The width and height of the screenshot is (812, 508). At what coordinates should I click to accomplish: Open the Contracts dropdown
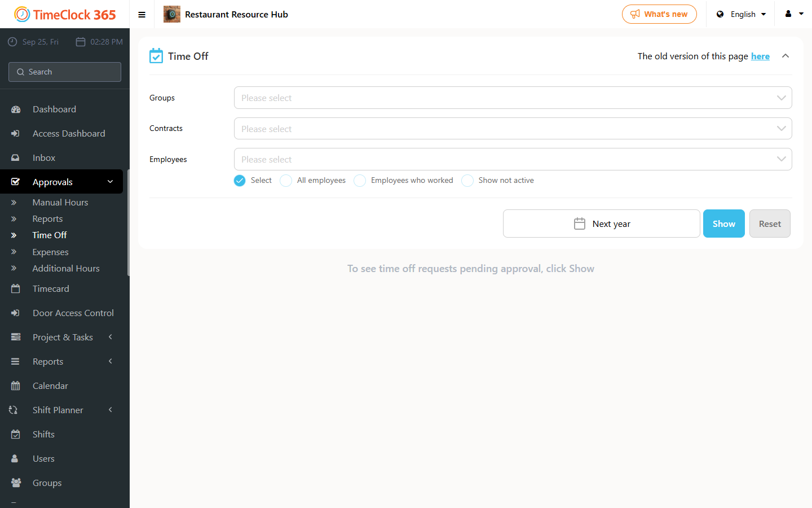[513, 129]
